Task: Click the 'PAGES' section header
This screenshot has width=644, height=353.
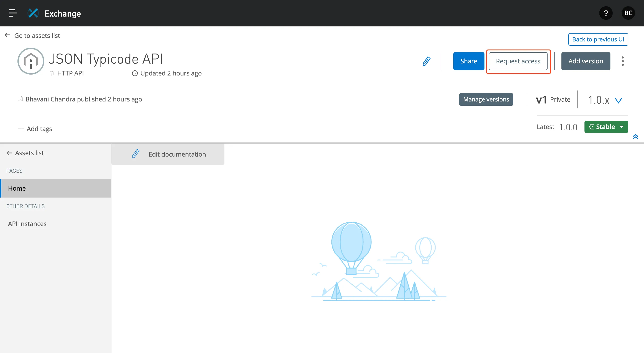Action: click(14, 171)
